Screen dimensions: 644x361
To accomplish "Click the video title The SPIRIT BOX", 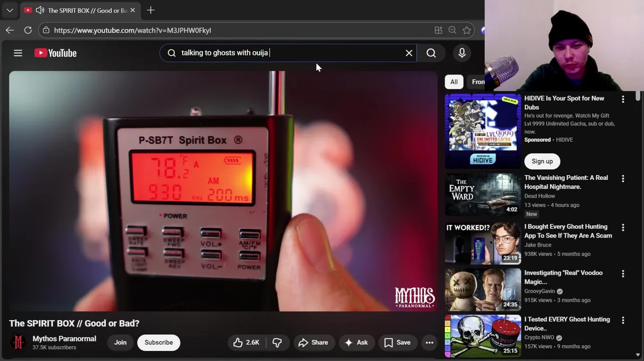I will [74, 323].
